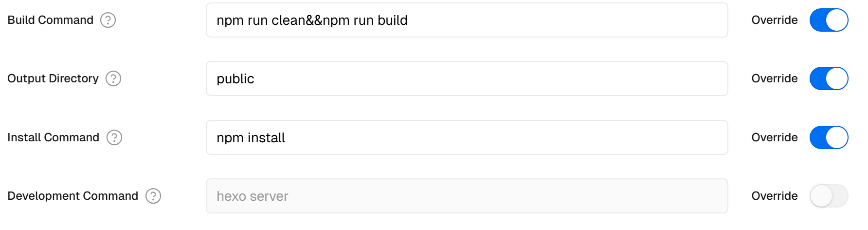Select the Install Command text field

pos(467,137)
